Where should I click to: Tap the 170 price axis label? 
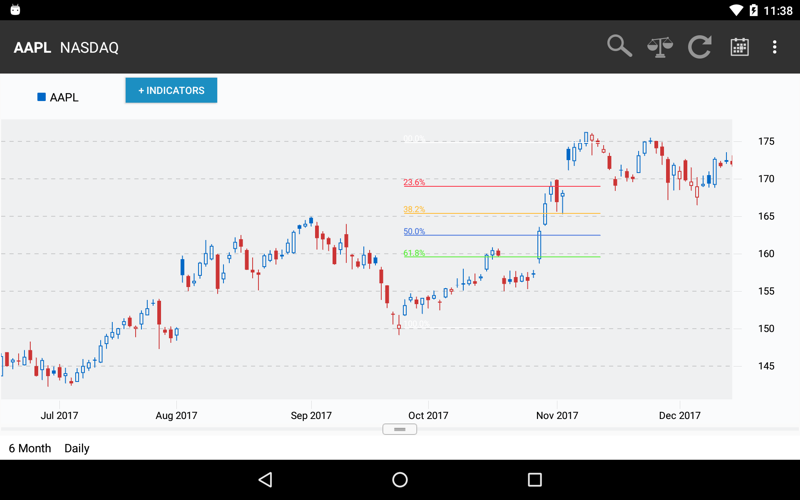coord(766,179)
